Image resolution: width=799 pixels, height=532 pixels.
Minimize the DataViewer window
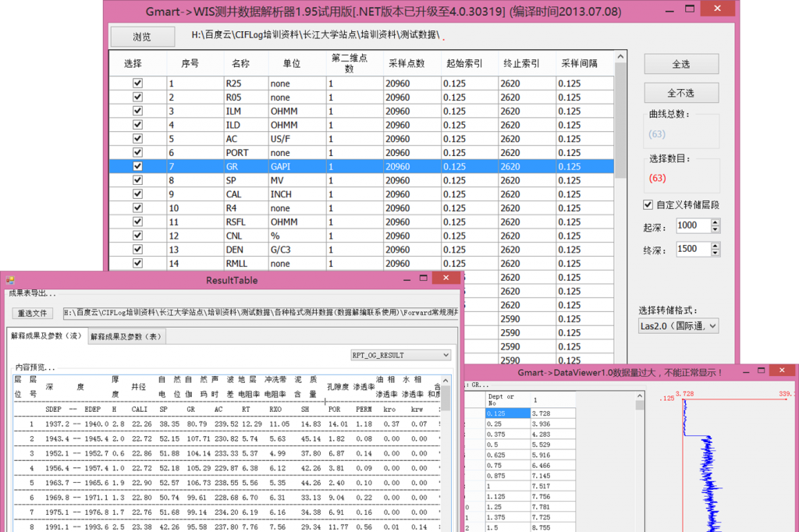click(x=746, y=372)
